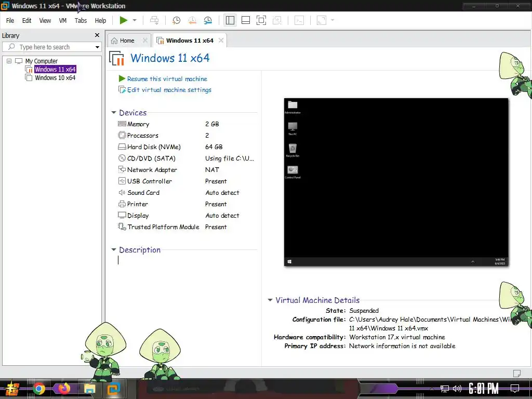The image size is (532, 399).
Task: Click the Printer device icon
Action: [x=122, y=204]
